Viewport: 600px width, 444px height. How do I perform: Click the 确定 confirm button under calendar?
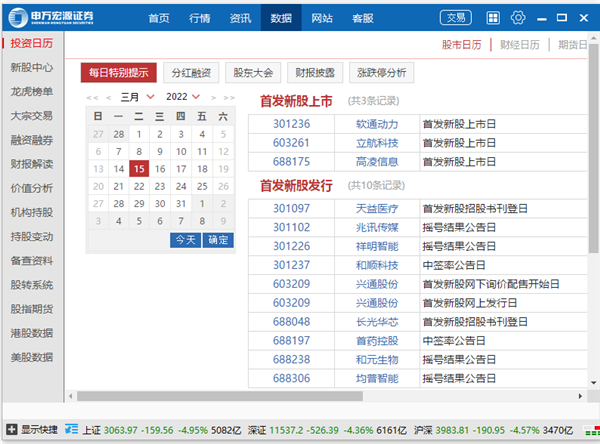click(x=217, y=240)
